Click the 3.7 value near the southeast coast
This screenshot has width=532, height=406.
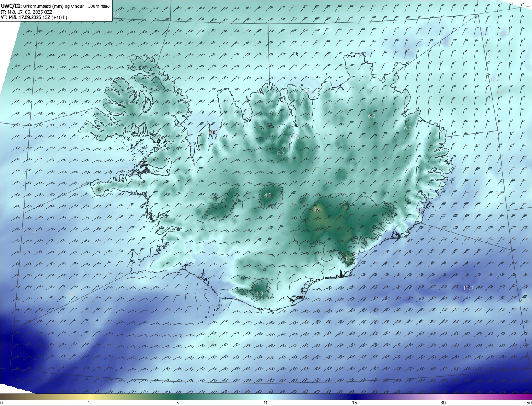(348, 259)
